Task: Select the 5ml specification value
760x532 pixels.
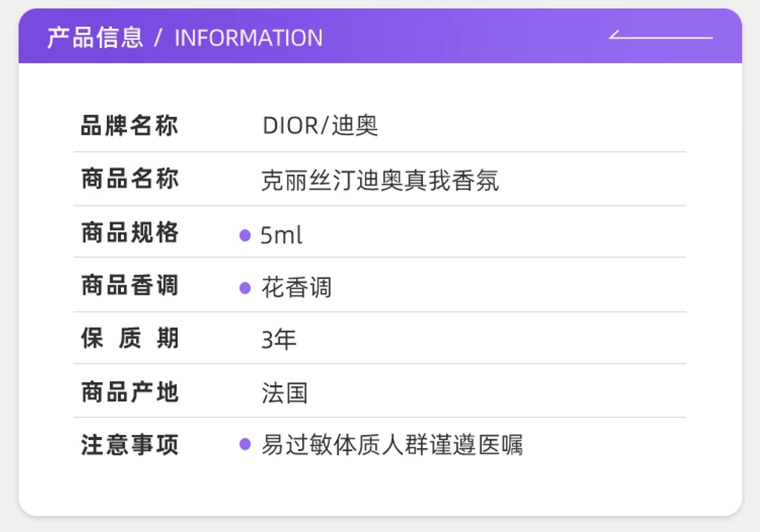Action: 281,236
